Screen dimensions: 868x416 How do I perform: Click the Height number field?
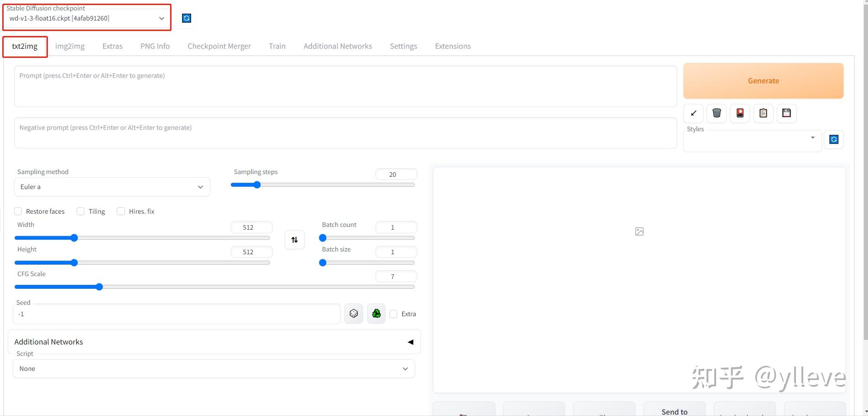click(251, 252)
